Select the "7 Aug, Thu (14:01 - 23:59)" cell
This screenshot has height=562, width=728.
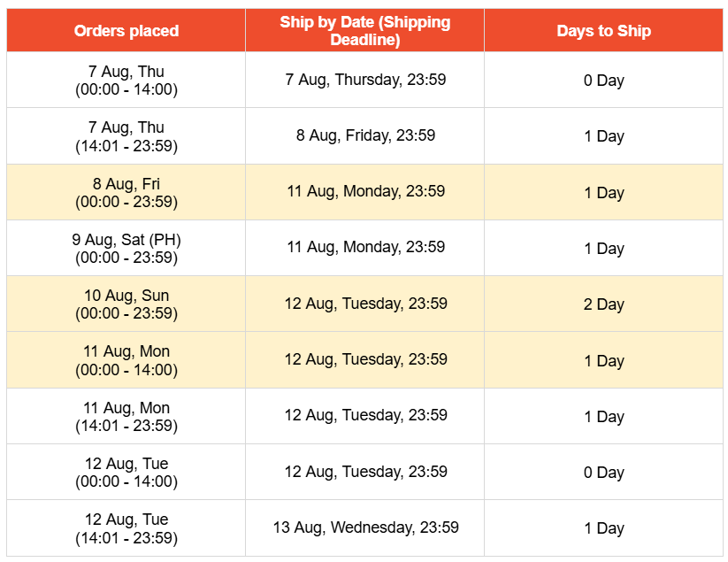coord(126,136)
